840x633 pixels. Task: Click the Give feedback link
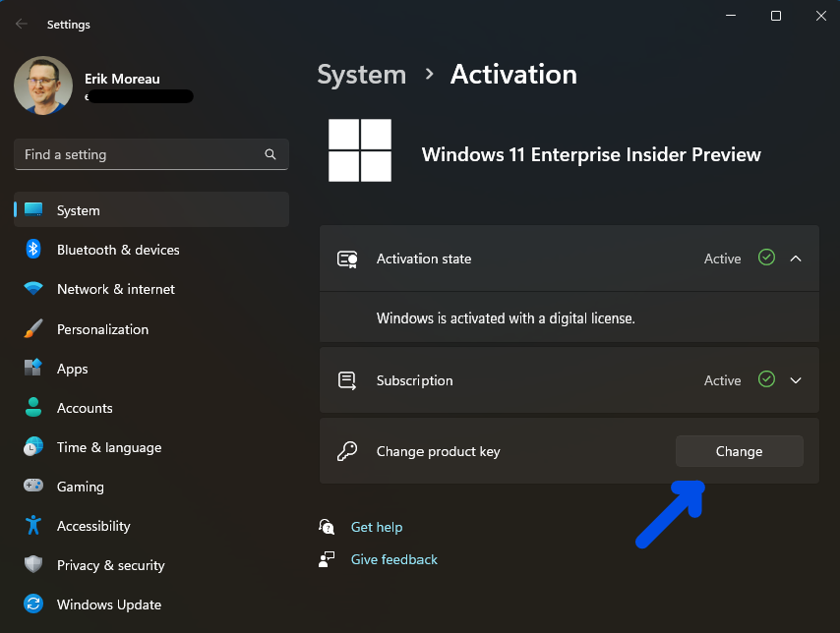click(393, 559)
